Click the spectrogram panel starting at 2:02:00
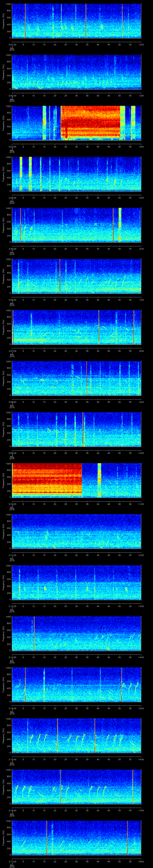The image size is (153, 868). point(77,72)
